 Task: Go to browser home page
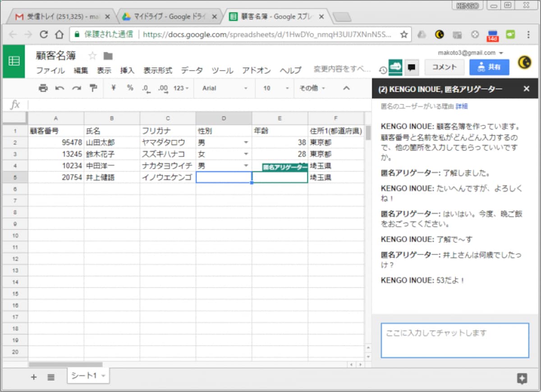[59, 34]
